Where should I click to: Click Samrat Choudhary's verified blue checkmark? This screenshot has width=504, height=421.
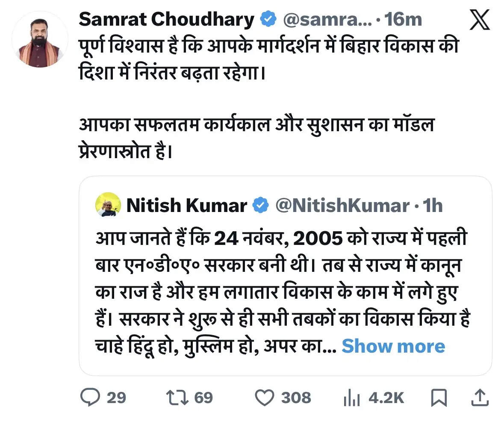point(267,19)
